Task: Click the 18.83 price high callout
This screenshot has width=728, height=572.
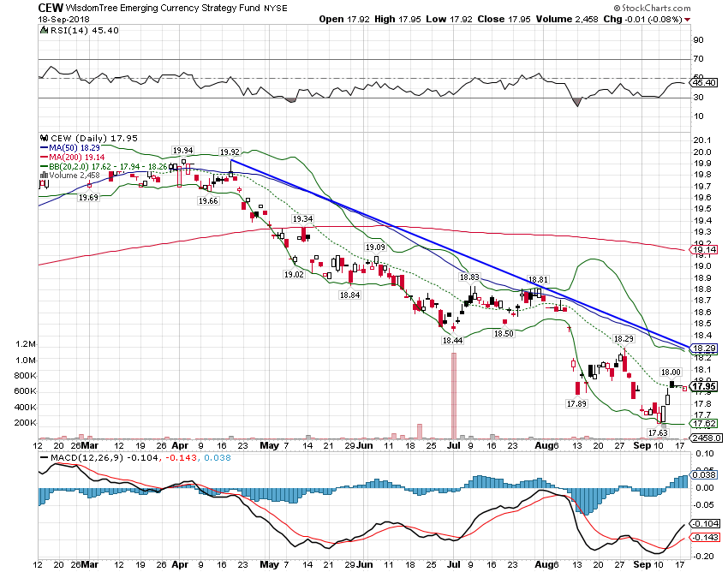Action: point(469,277)
